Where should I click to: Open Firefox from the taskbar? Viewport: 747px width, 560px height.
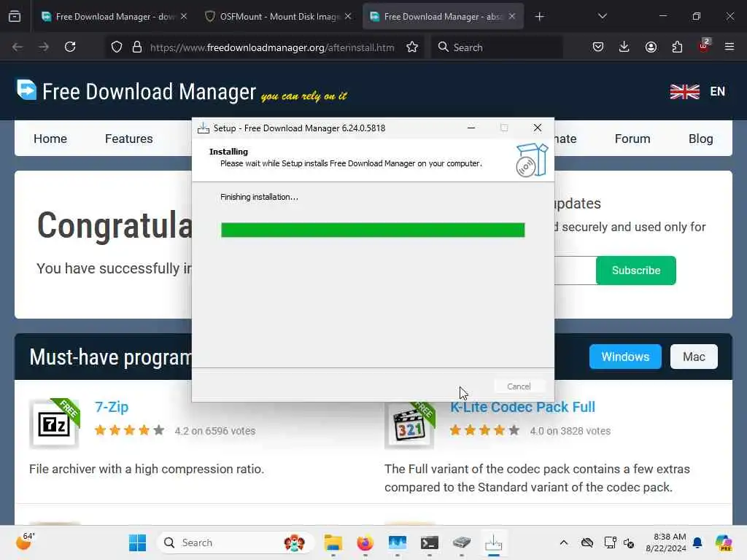coord(365,542)
